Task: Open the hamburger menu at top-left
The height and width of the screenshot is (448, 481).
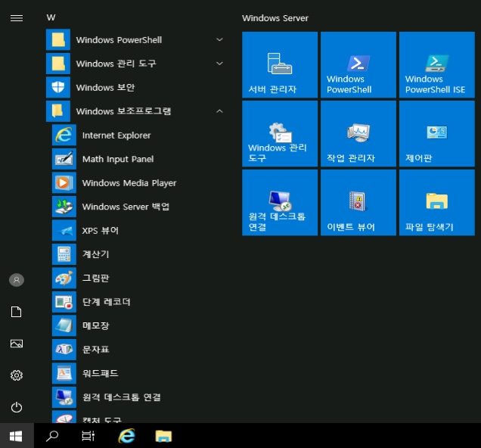Action: click(x=17, y=18)
